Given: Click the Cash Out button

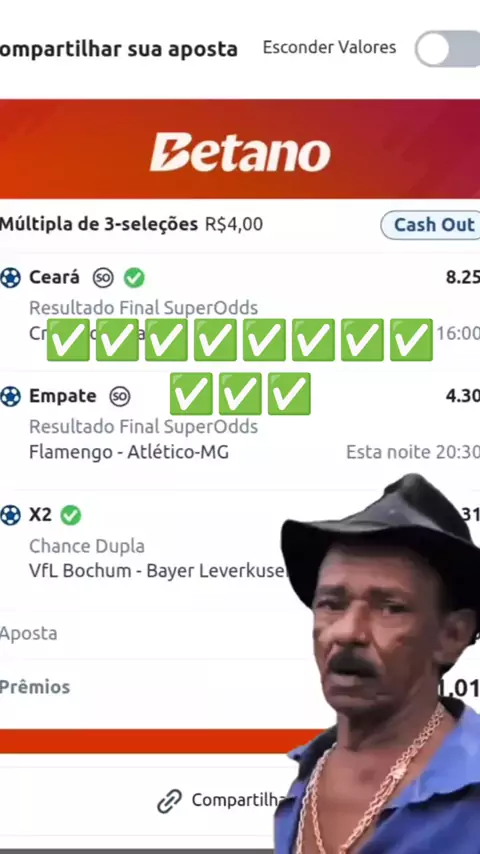Looking at the screenshot, I should coord(431,225).
